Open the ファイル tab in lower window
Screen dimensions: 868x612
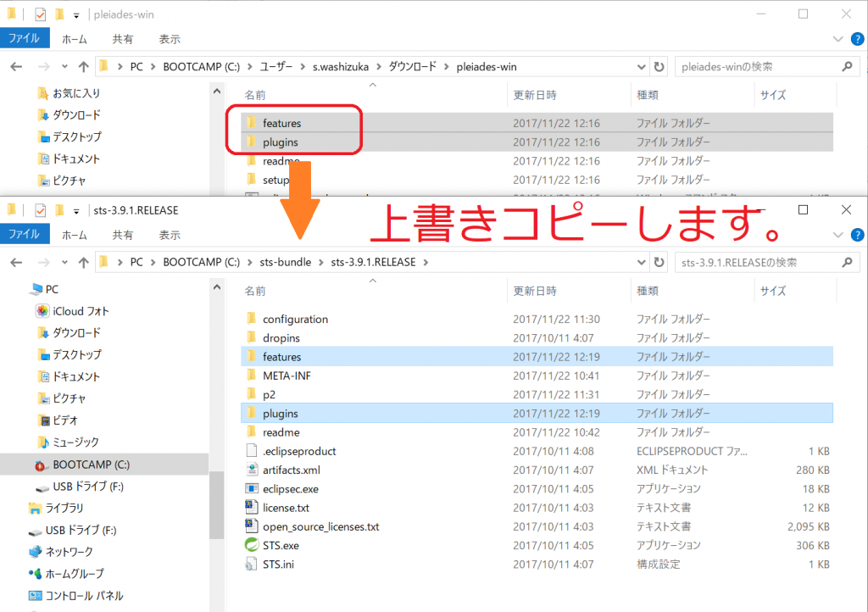click(24, 235)
